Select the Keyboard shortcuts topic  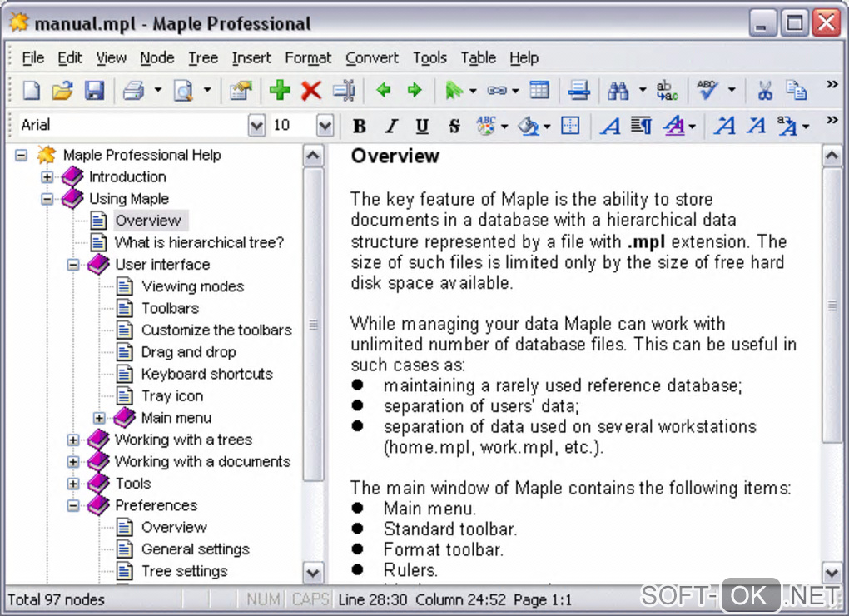pyautogui.click(x=206, y=374)
